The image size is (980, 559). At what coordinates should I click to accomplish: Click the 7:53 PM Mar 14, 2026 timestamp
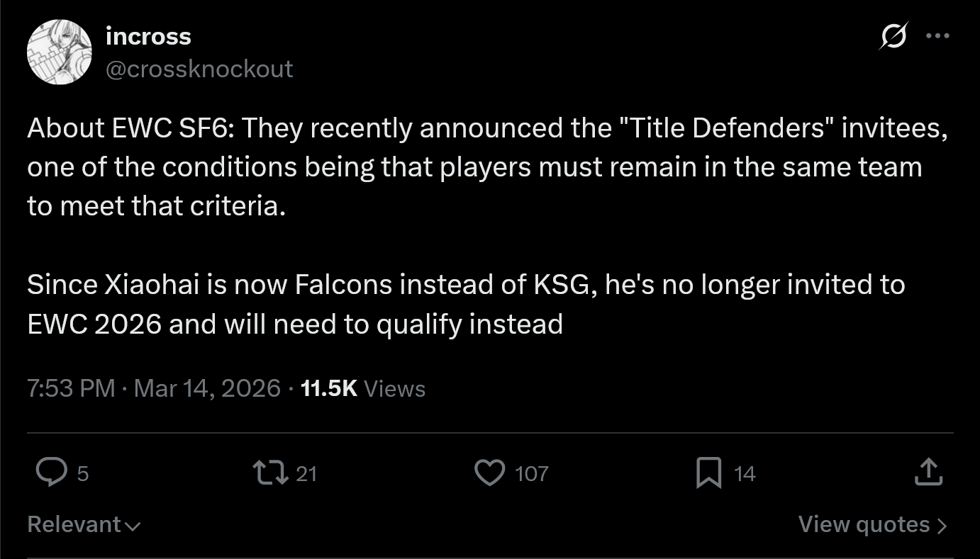pyautogui.click(x=153, y=388)
